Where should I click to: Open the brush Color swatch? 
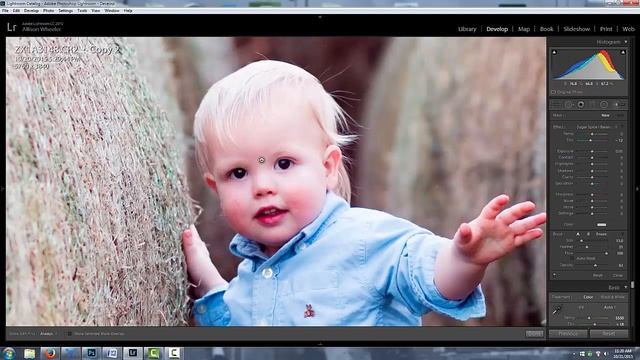(602, 224)
